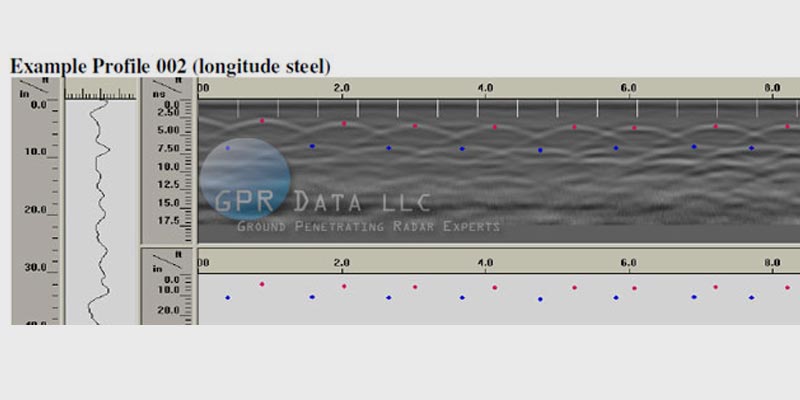Click the red marker below the radargram's 4.0 label
This screenshot has width=800, height=400.
click(495, 127)
